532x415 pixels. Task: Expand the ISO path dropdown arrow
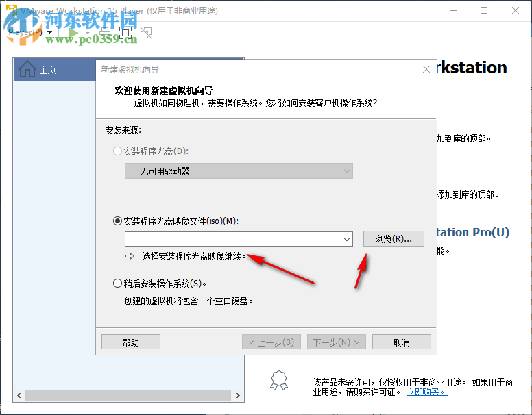coord(347,239)
